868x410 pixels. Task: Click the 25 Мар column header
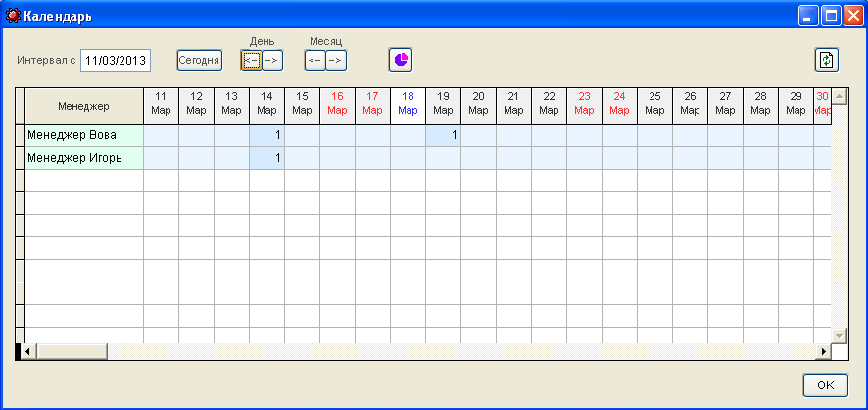pos(654,105)
